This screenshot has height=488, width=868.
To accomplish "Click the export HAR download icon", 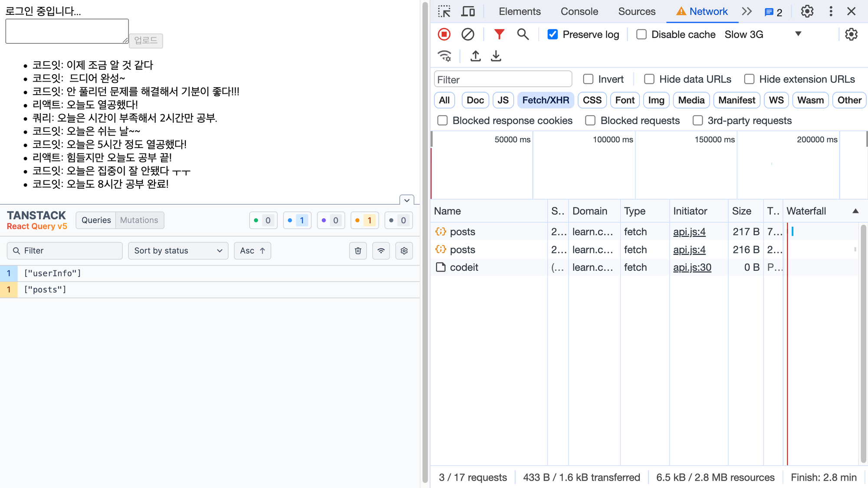I will pos(496,56).
